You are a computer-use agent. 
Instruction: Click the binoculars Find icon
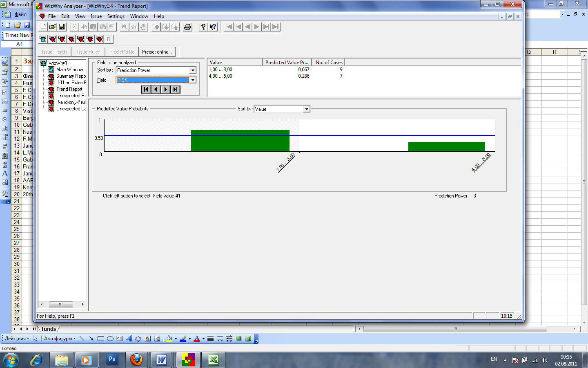124,27
